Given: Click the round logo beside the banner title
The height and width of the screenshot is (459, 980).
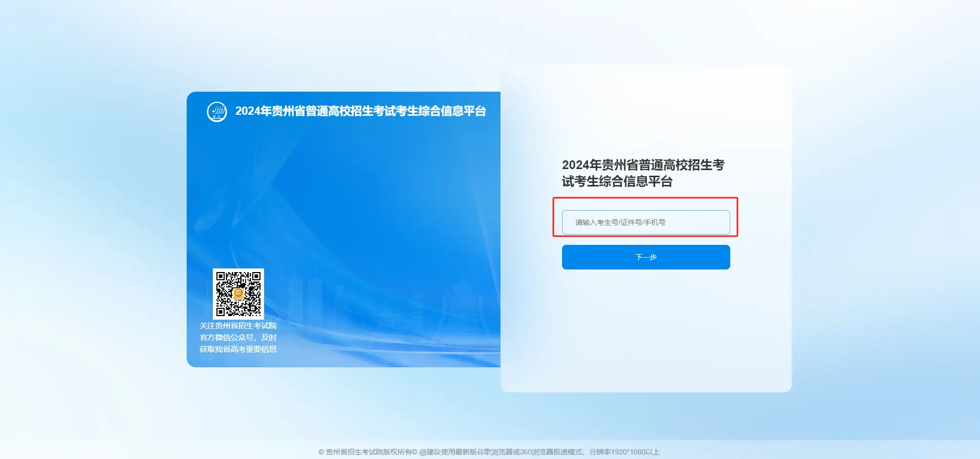Looking at the screenshot, I should coord(217,112).
